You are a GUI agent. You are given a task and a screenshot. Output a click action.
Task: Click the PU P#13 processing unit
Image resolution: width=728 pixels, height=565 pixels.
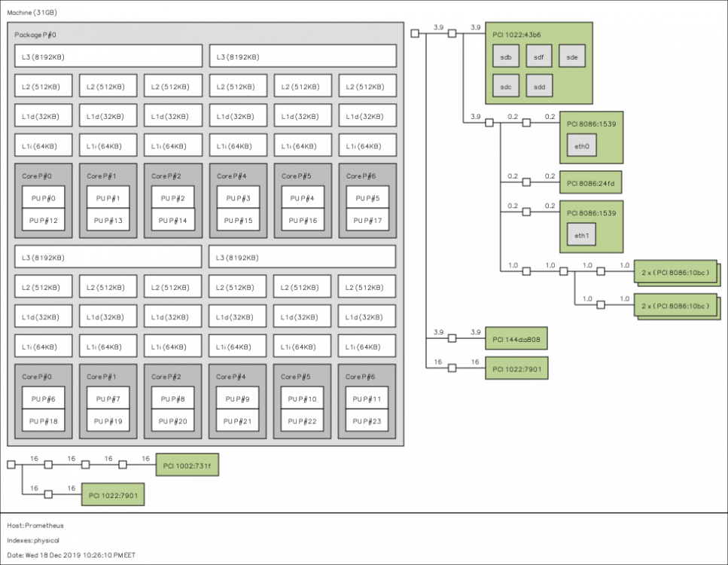click(108, 220)
